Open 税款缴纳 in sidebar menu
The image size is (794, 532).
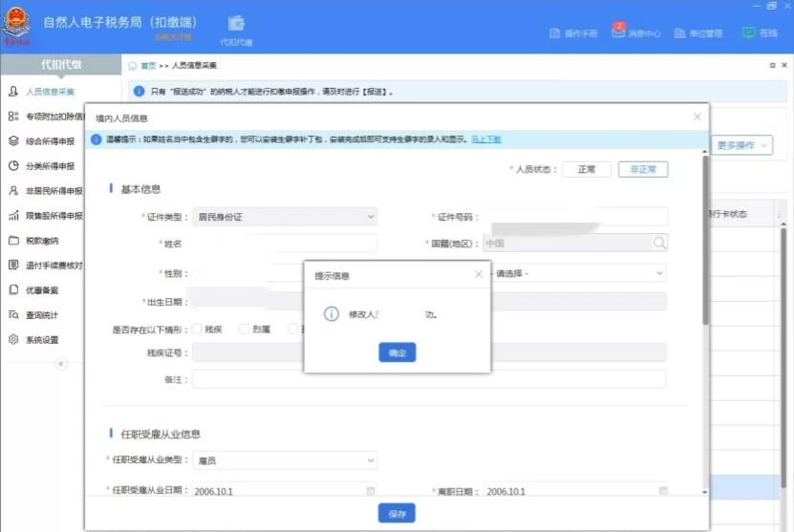[x=43, y=241]
